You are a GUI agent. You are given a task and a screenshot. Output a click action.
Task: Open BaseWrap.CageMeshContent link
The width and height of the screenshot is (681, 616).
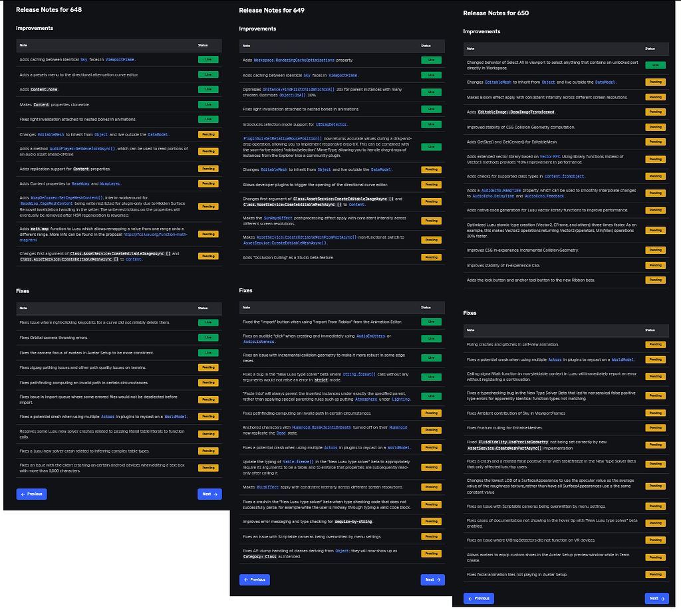[47, 203]
